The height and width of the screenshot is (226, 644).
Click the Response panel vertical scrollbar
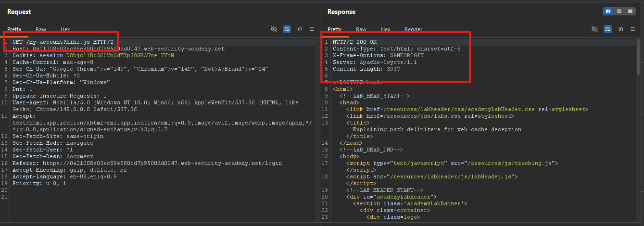click(638, 58)
